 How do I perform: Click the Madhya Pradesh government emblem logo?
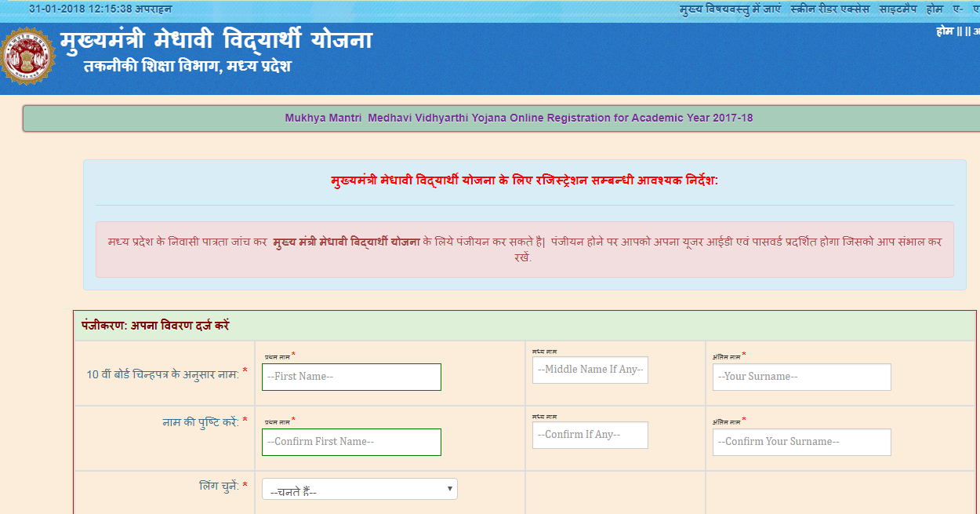pyautogui.click(x=27, y=56)
